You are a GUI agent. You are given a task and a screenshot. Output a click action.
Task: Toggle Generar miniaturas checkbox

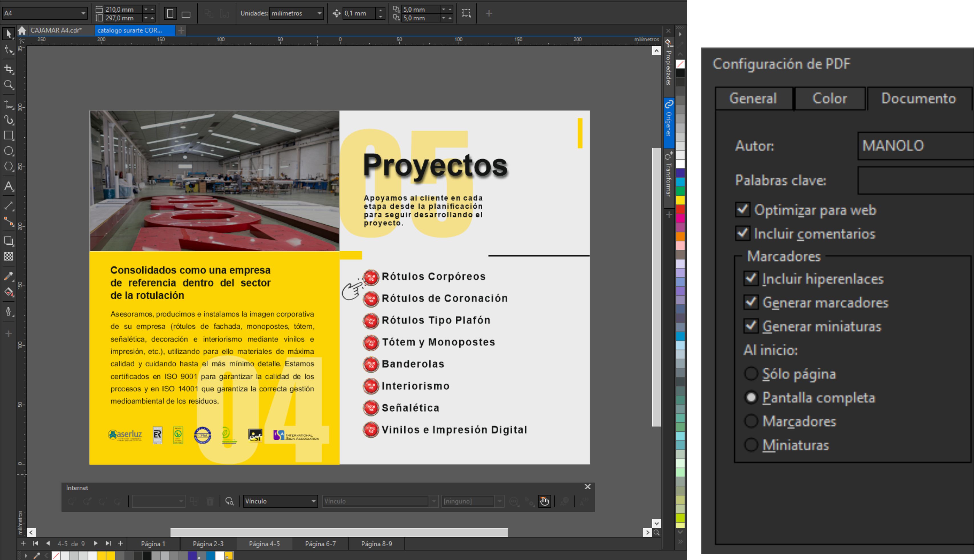(751, 326)
